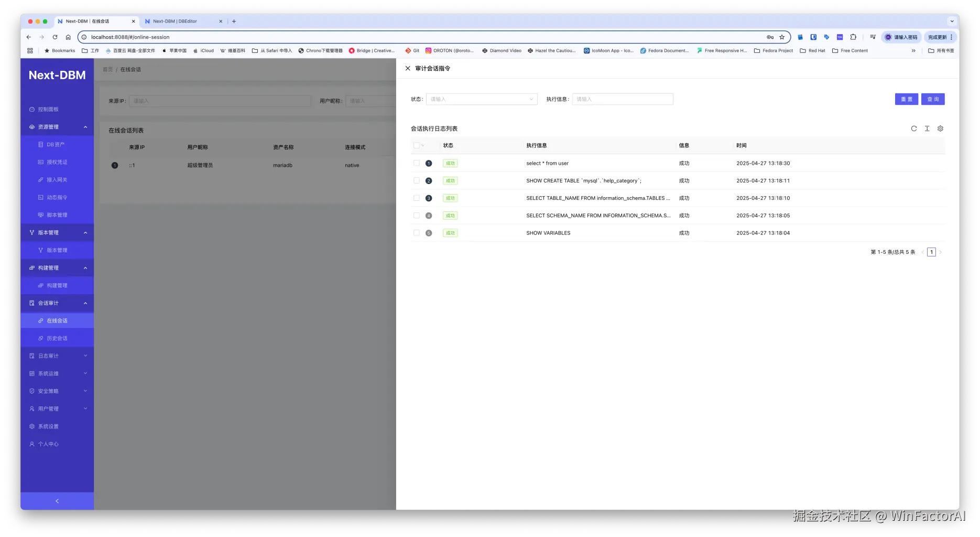Collapse the 会话审计 sidebar group
Viewport: 980px width, 537px height.
[57, 303]
